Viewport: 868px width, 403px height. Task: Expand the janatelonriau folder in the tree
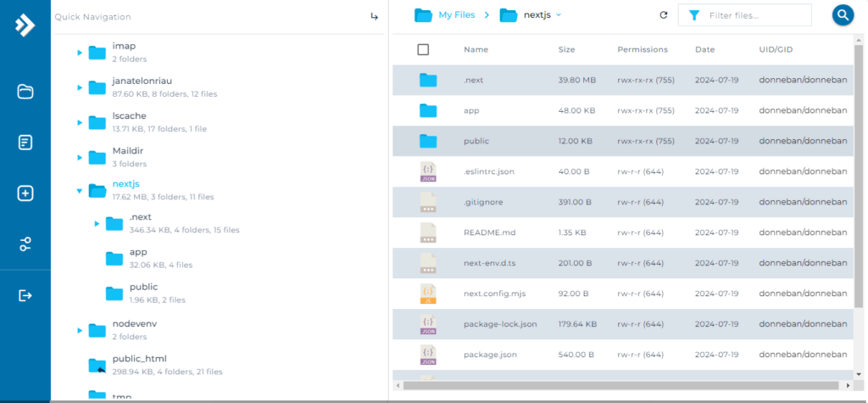pyautogui.click(x=79, y=87)
